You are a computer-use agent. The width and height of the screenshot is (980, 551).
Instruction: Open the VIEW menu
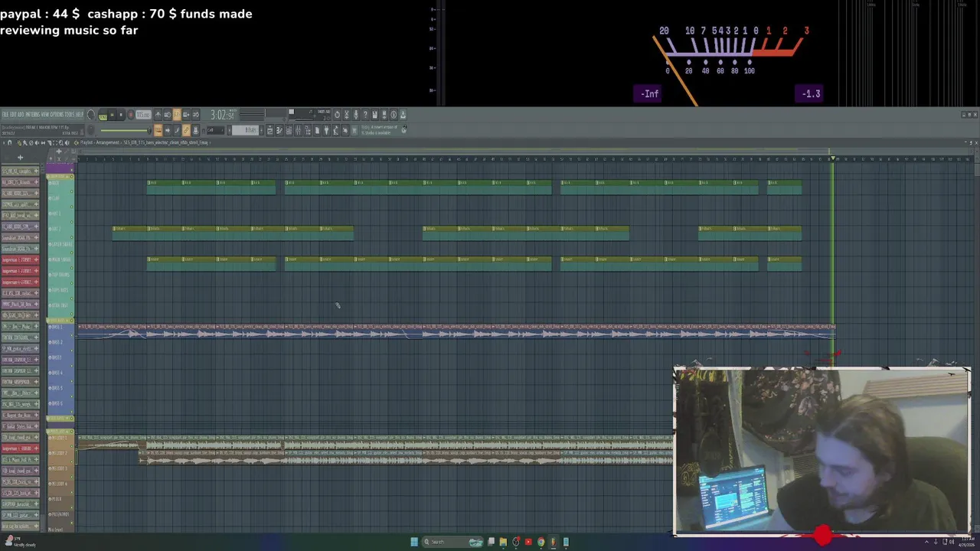(45, 114)
